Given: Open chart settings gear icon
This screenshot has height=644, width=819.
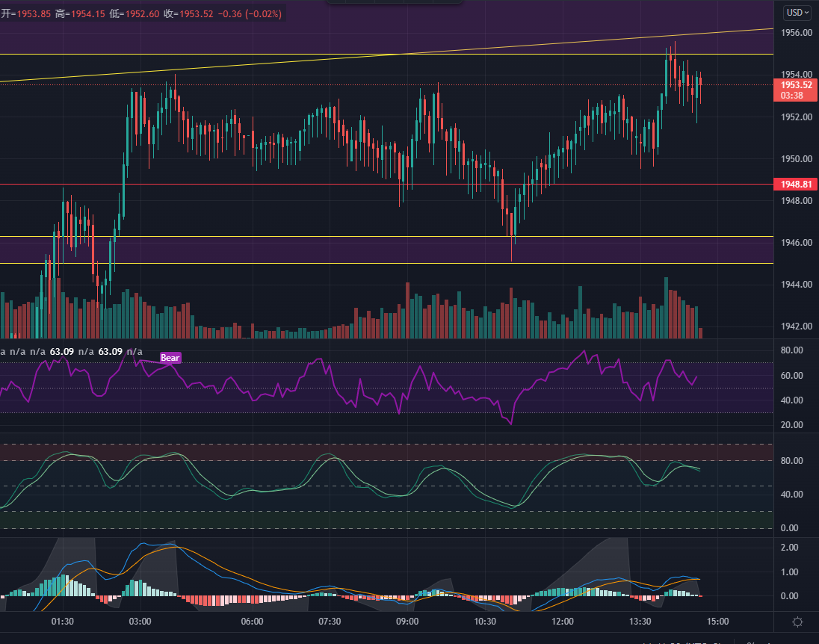Looking at the screenshot, I should click(x=797, y=622).
